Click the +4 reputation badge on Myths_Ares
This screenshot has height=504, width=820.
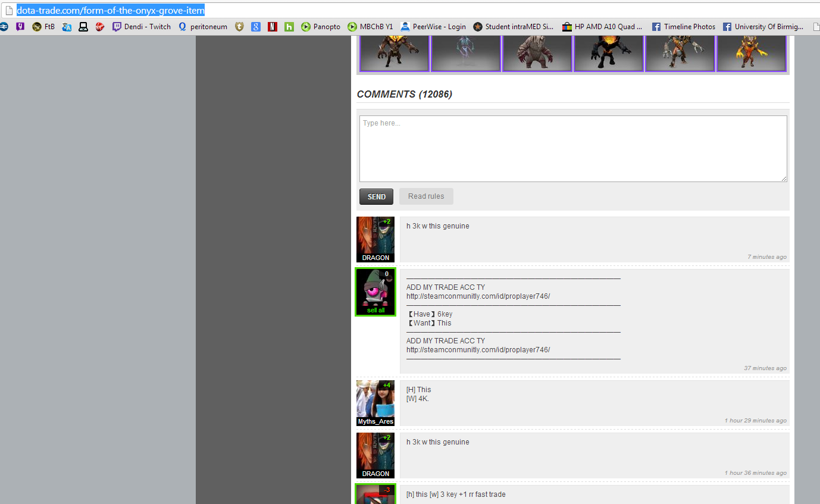pyautogui.click(x=387, y=385)
